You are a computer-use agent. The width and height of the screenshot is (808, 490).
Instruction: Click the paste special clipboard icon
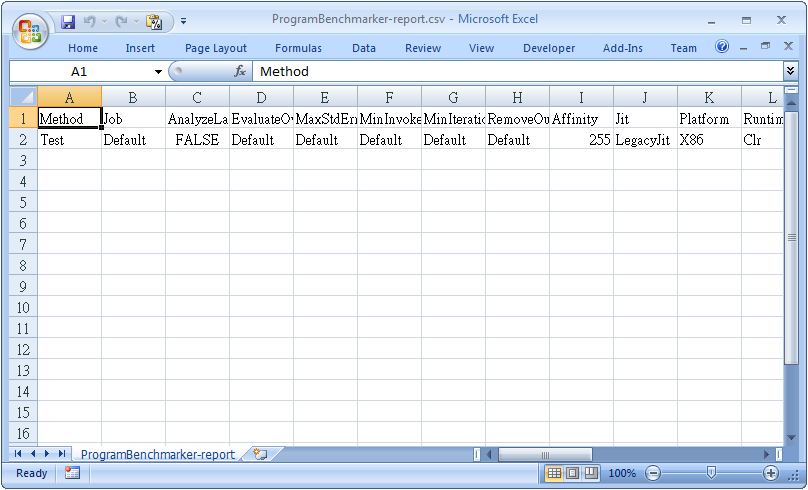pos(154,22)
